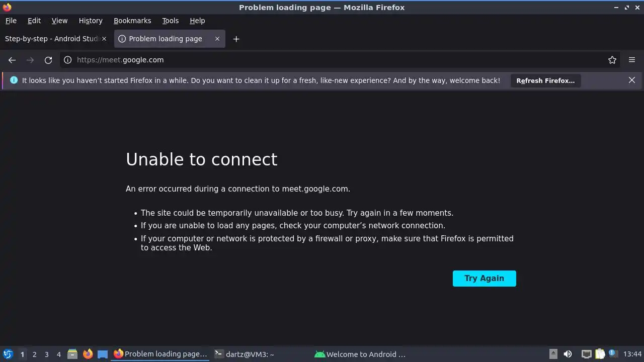The width and height of the screenshot is (644, 362).
Task: Open the History menu
Action: tap(91, 21)
